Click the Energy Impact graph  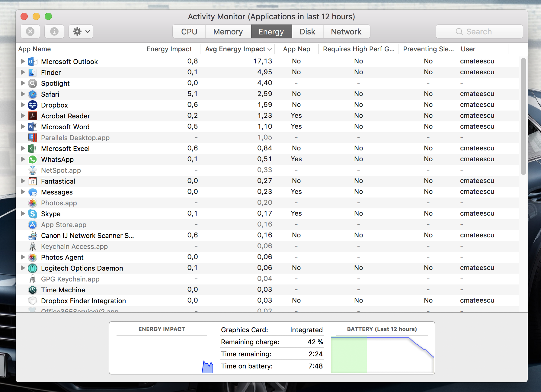click(162, 355)
